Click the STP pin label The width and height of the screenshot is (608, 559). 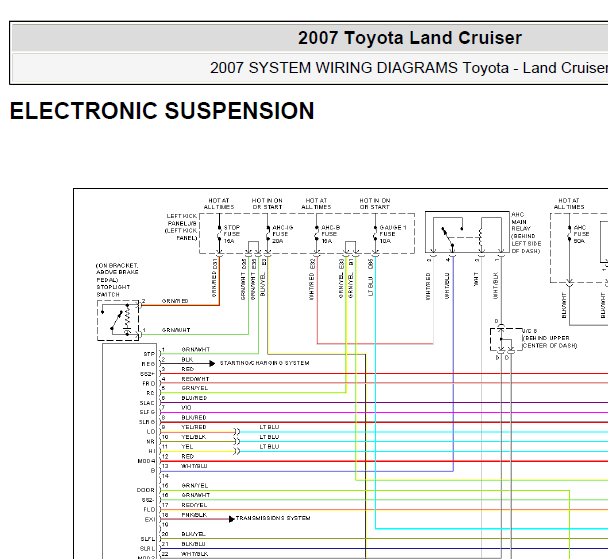[x=149, y=354]
